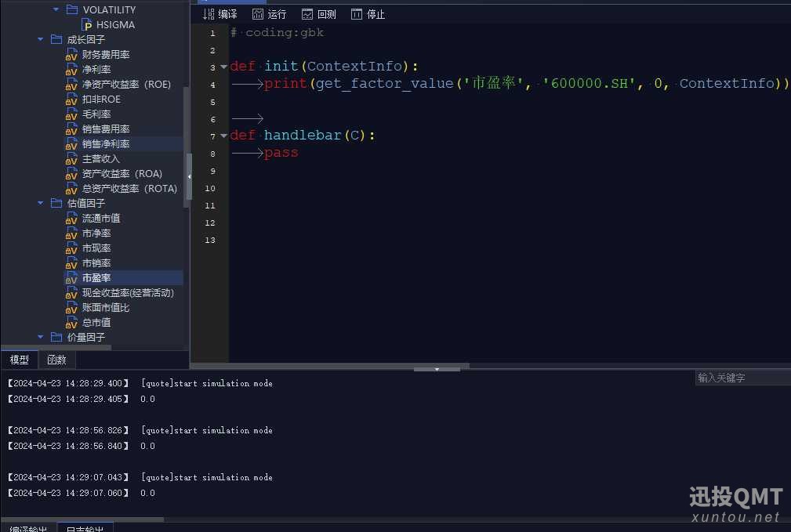This screenshot has width=791, height=532.
Task: Click the 价量因子 folder icon
Action: tap(56, 337)
